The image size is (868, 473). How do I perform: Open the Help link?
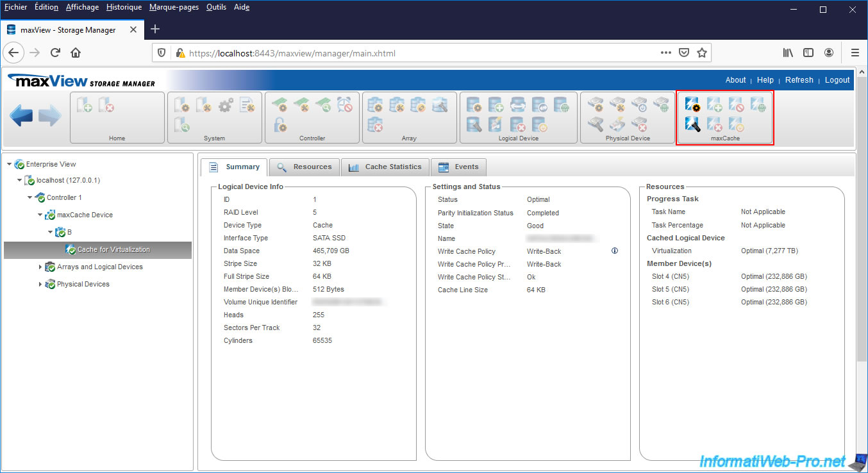765,79
